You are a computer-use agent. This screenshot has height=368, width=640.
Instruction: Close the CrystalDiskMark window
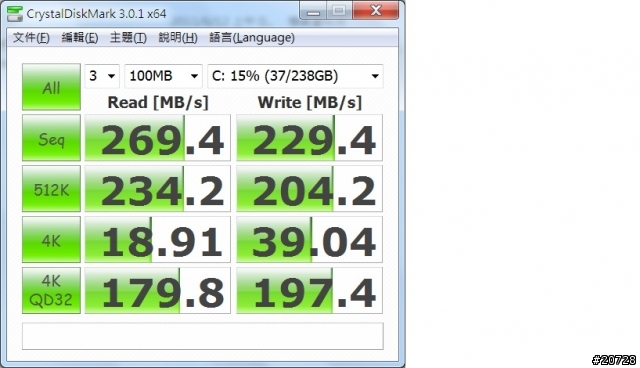coord(376,11)
